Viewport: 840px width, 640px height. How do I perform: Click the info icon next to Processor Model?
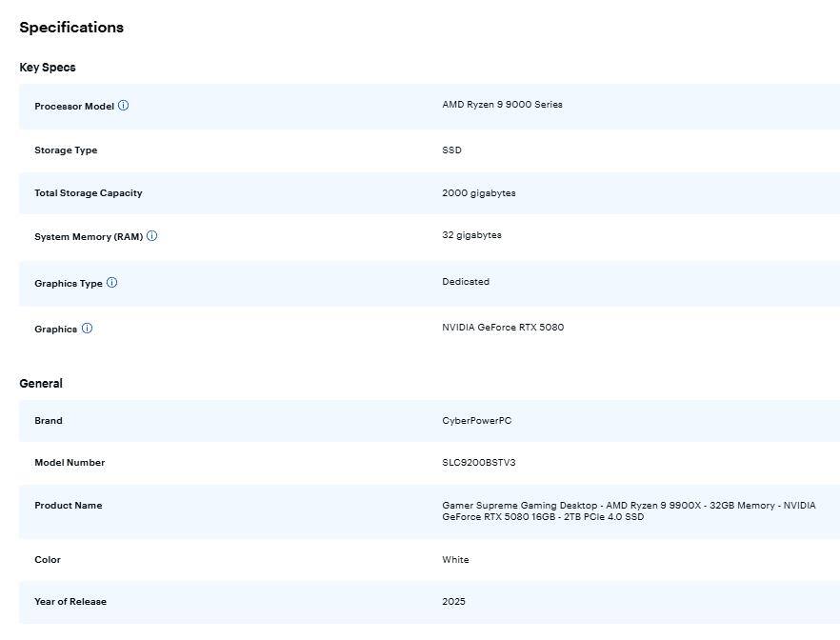coord(123,106)
